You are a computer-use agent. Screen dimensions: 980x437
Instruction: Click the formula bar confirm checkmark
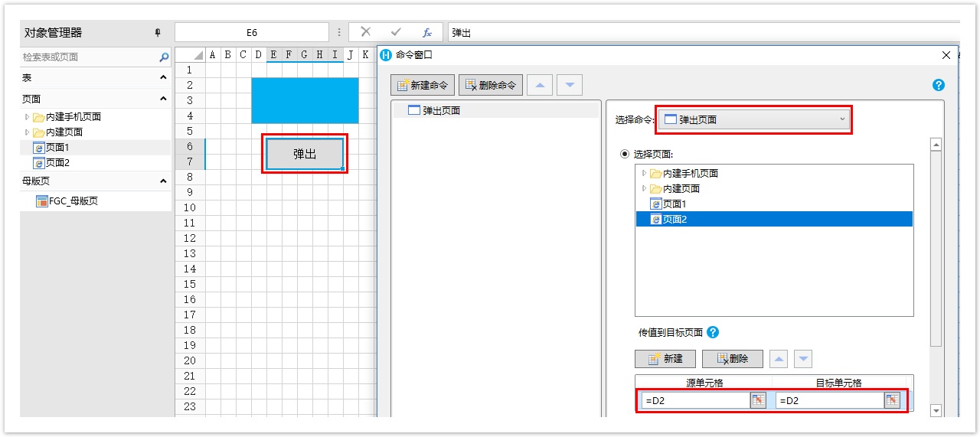[x=396, y=32]
